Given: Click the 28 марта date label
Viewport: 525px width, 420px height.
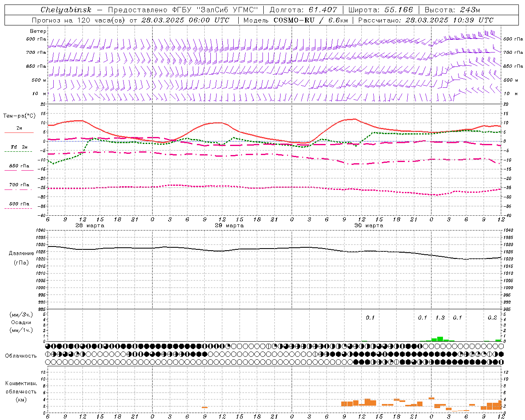Looking at the screenshot, I should point(90,226).
